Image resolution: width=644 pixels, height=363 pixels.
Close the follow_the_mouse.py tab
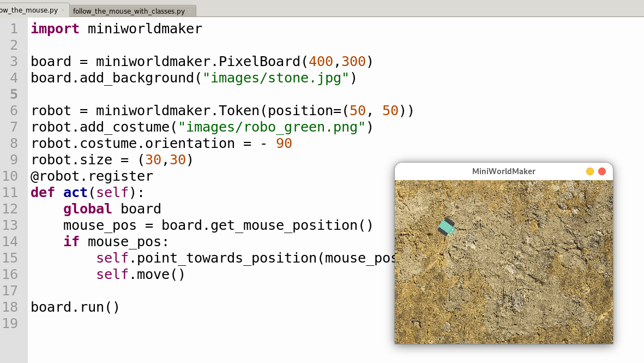(63, 10)
